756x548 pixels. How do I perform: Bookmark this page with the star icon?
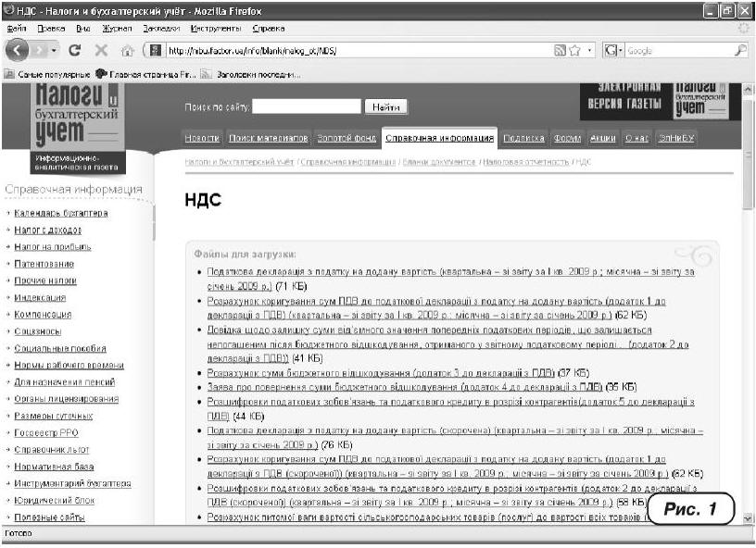pyautogui.click(x=576, y=50)
